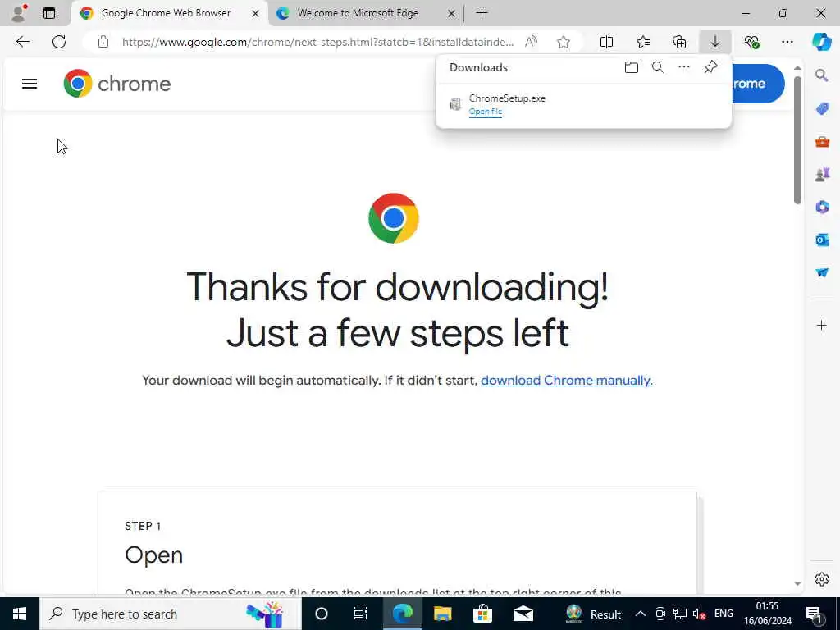The width and height of the screenshot is (840, 630).
Task: Click the address bar URL
Action: pyautogui.click(x=317, y=42)
